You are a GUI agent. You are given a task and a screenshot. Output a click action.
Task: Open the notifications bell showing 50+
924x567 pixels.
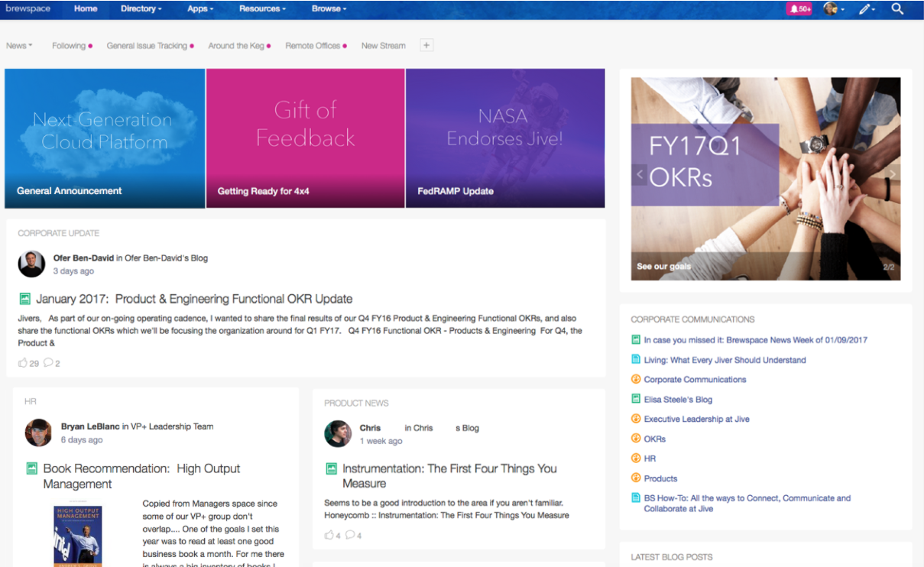tap(799, 9)
